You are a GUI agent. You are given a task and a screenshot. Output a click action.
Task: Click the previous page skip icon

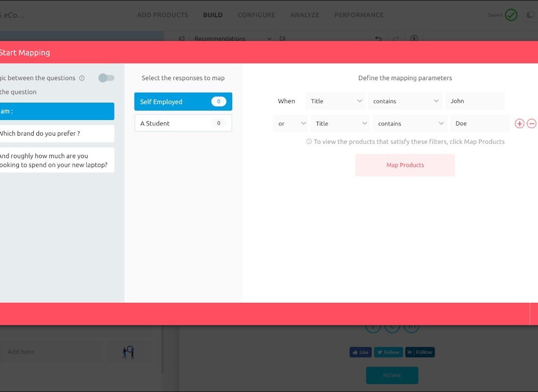coord(182,39)
